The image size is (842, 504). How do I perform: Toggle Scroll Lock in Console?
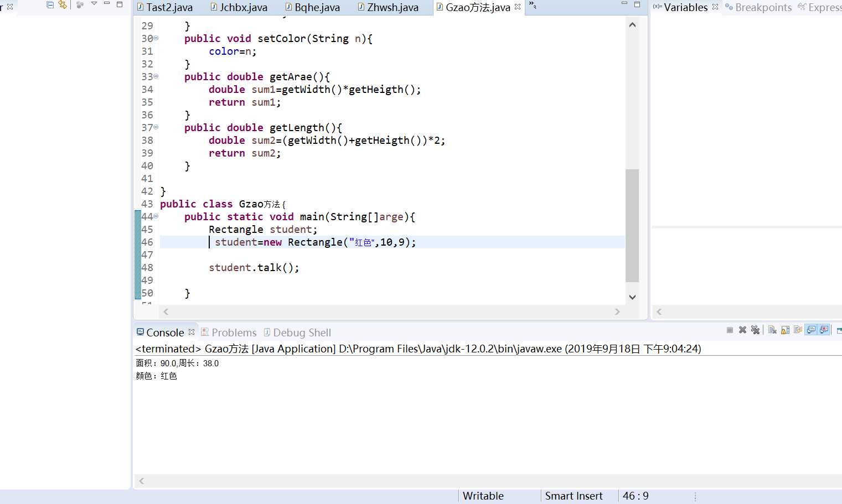[785, 330]
